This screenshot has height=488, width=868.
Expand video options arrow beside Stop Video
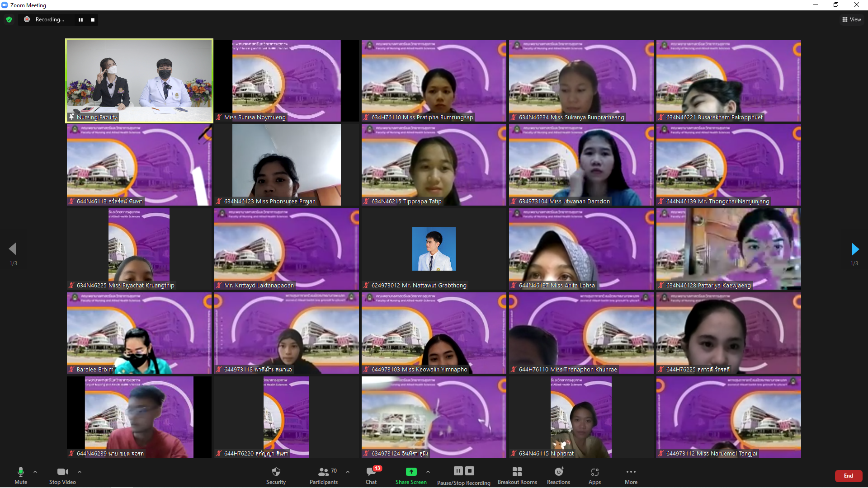point(80,472)
